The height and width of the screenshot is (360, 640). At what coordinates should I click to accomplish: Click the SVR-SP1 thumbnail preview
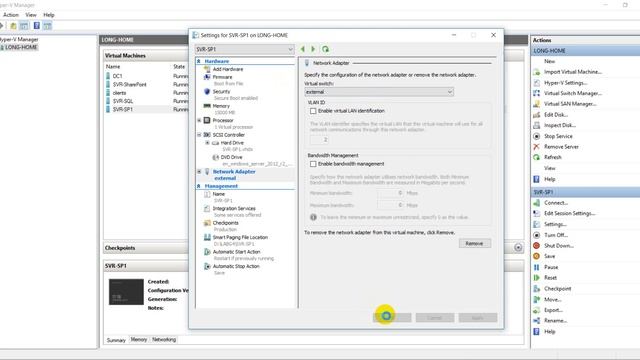pos(126,292)
